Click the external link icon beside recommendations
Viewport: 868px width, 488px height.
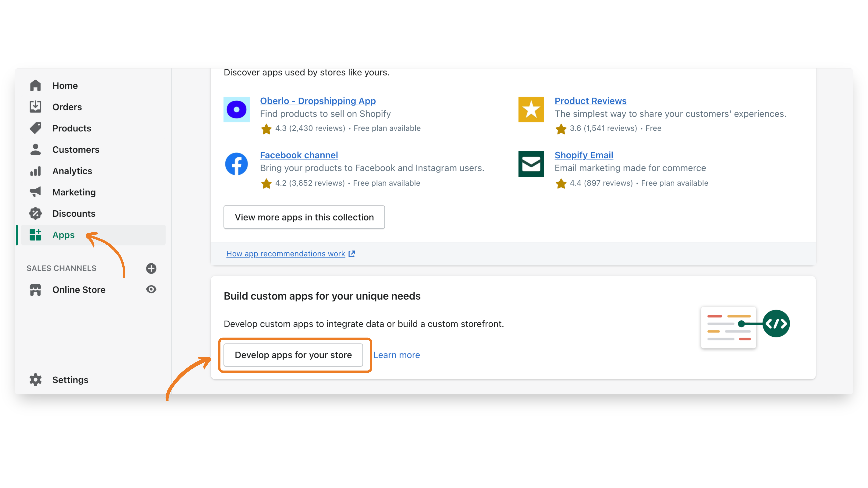pyautogui.click(x=352, y=254)
